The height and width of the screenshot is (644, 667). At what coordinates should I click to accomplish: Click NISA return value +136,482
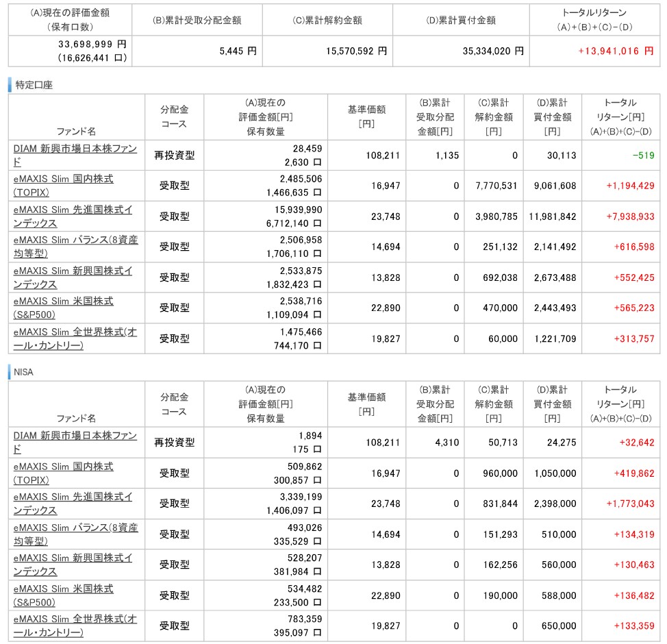(x=634, y=595)
